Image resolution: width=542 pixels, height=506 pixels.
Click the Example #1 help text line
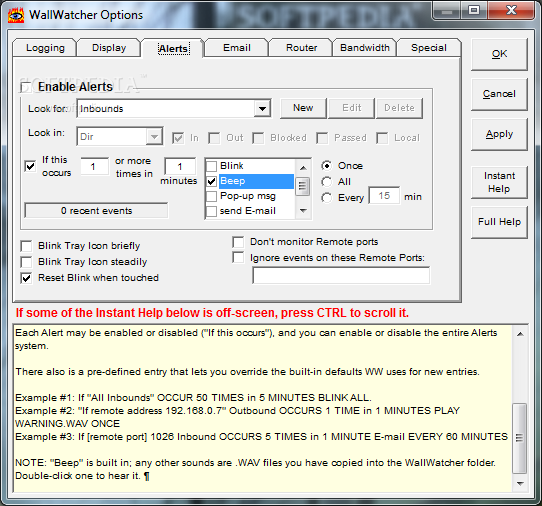193,397
